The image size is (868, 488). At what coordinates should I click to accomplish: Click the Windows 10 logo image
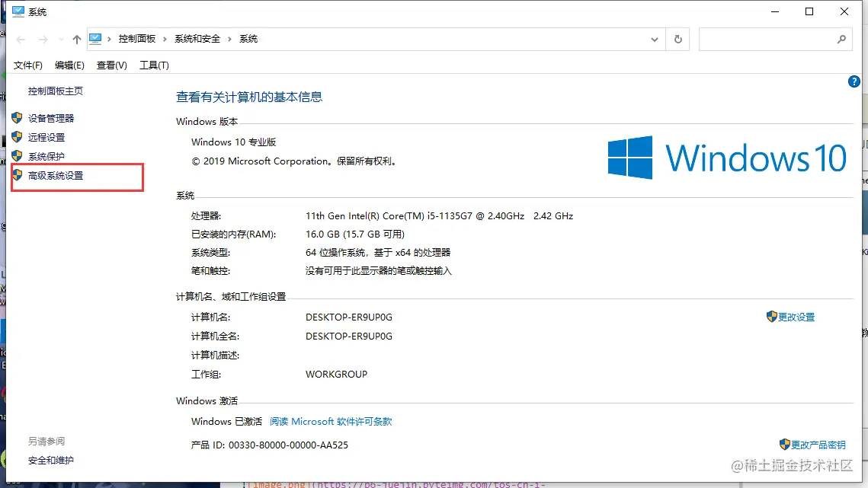[x=727, y=158]
